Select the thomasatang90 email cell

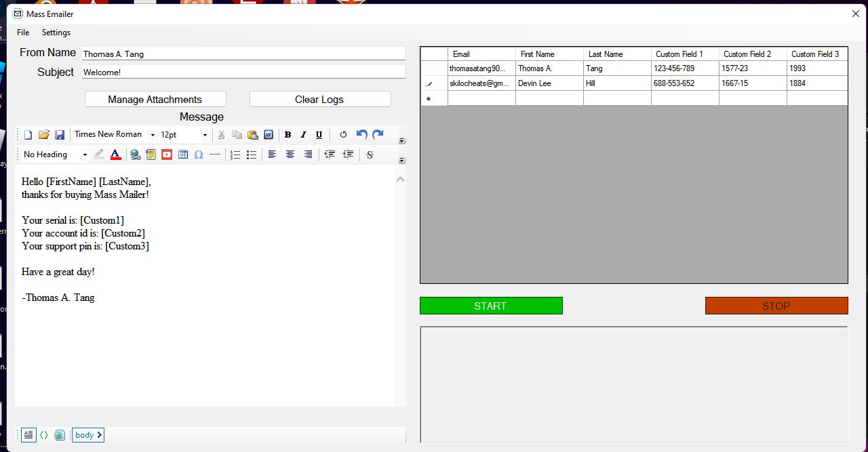[481, 68]
